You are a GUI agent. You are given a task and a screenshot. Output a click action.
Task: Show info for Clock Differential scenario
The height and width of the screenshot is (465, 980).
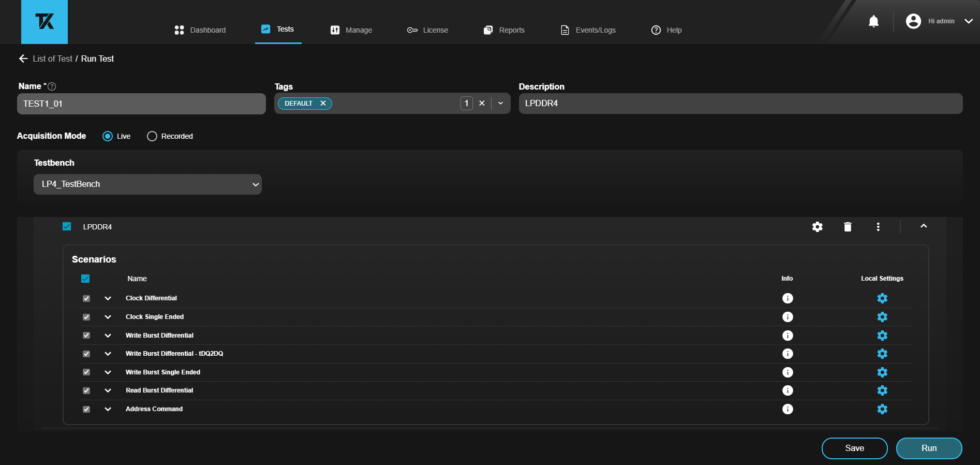click(x=788, y=298)
